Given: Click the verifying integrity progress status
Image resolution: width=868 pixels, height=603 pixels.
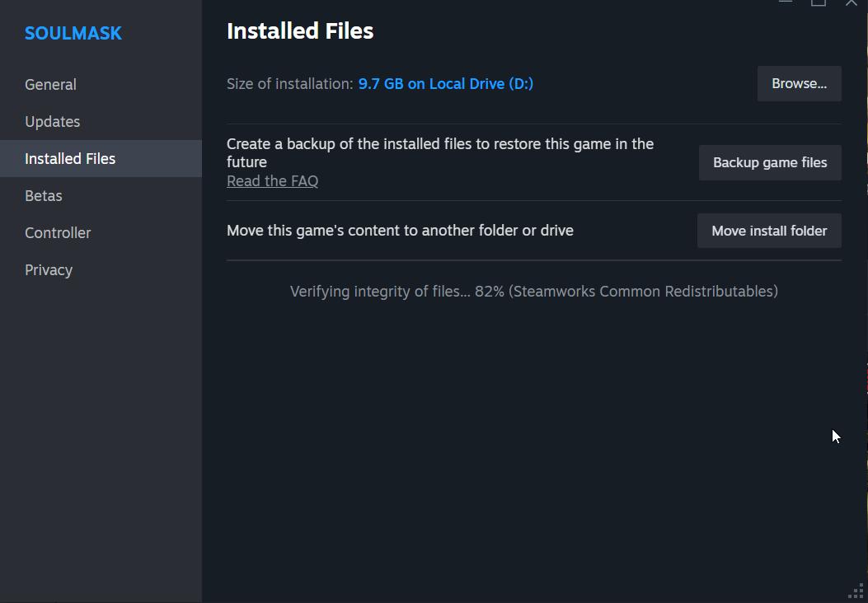Looking at the screenshot, I should click(533, 291).
